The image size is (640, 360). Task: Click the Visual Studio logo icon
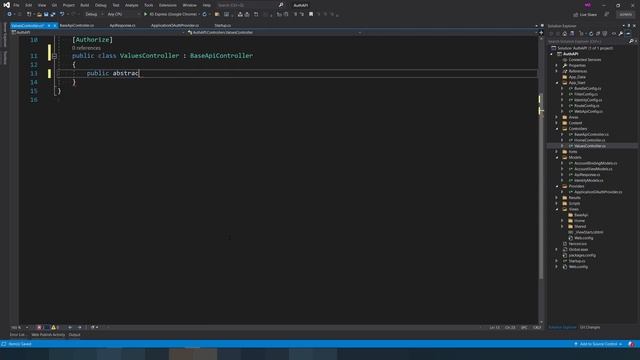pos(7,5)
